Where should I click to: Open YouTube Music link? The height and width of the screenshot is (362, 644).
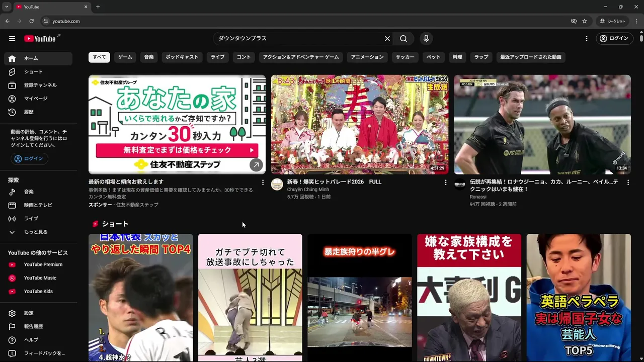[38, 278]
